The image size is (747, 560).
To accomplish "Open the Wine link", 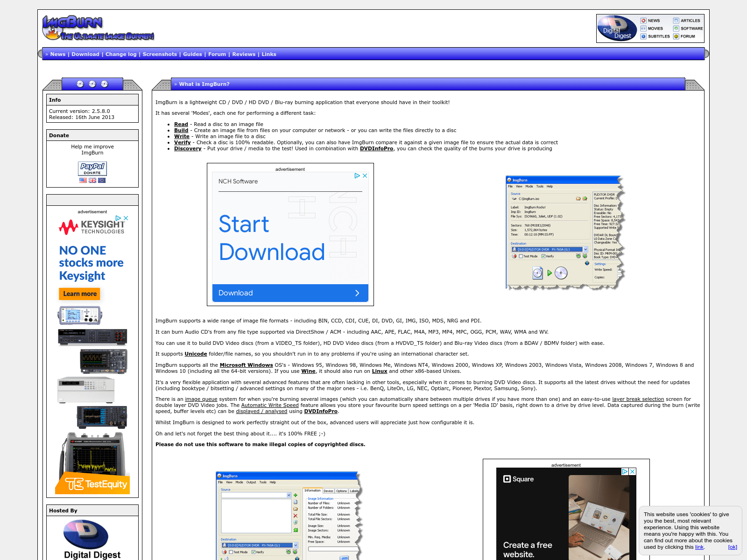I will coord(308,371).
